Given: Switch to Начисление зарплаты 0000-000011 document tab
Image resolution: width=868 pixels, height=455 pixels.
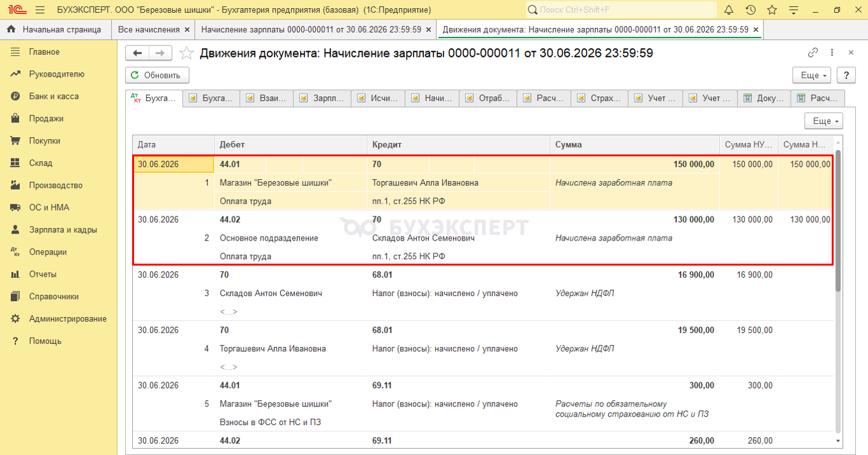Looking at the screenshot, I should coord(311,29).
